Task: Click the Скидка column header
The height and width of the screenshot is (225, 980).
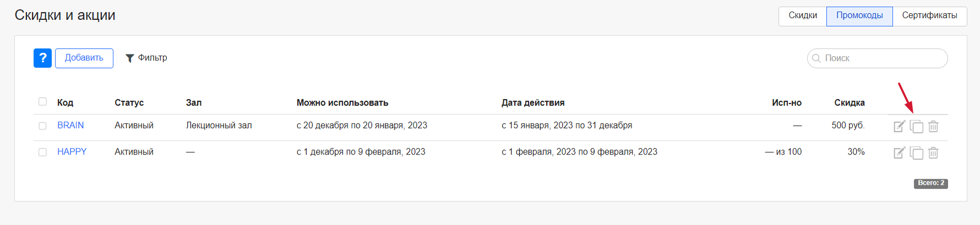Action: point(849,102)
